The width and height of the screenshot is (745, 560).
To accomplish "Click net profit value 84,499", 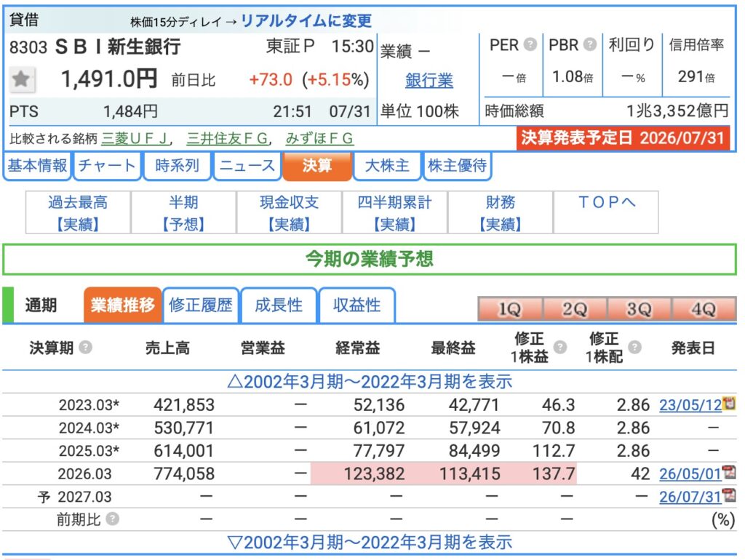I will (x=474, y=450).
